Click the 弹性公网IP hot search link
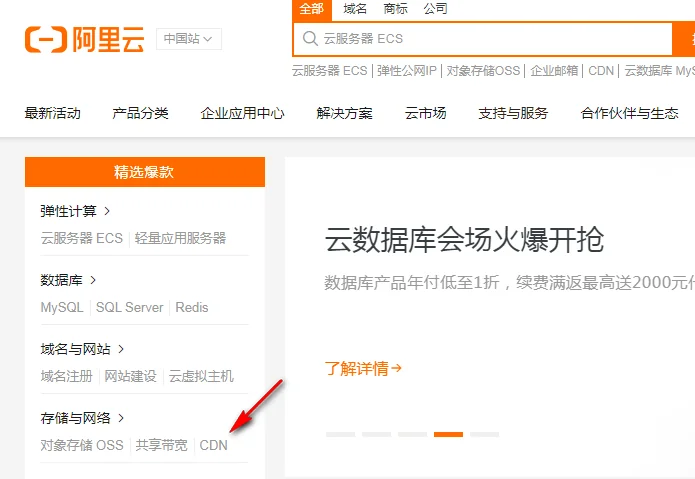This screenshot has width=695, height=479. pos(406,71)
